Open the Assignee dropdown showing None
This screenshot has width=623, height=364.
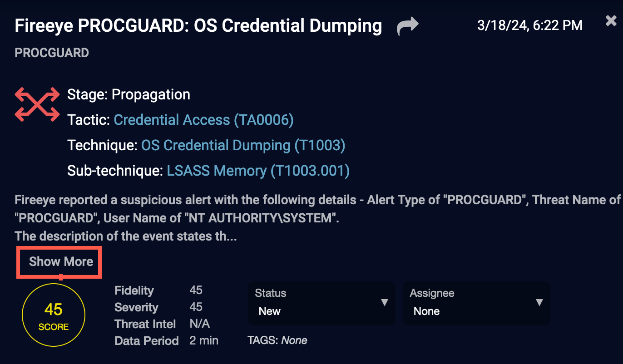(476, 303)
